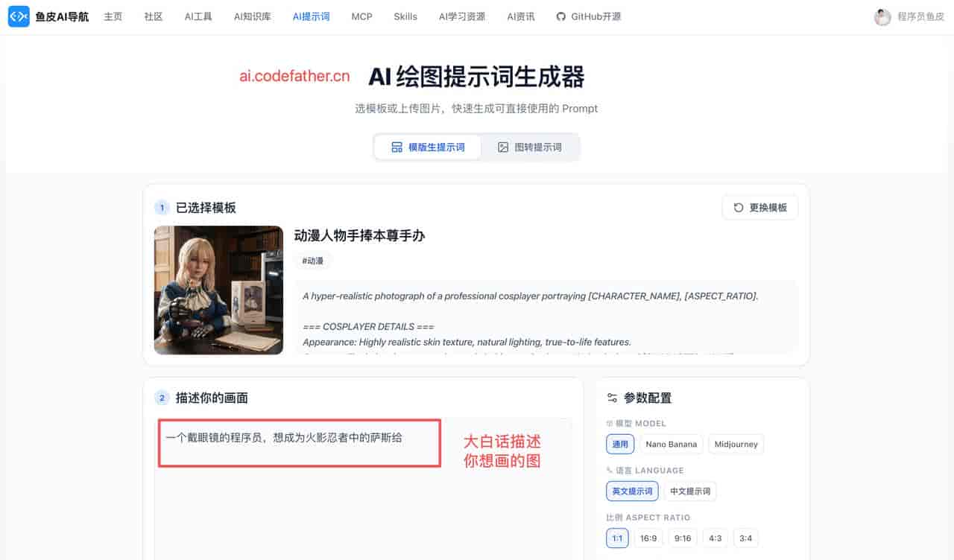Click the sliders icon beside 参数配置
The width and height of the screenshot is (954, 560).
pos(612,398)
